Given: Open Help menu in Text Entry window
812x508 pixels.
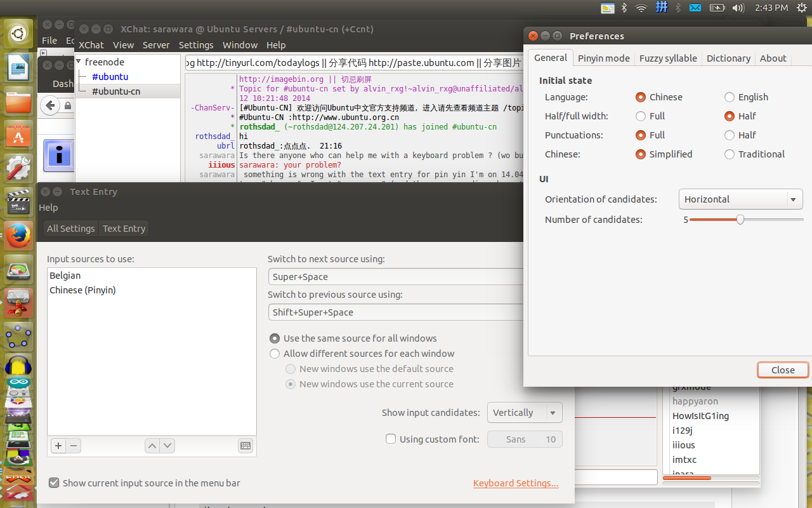Looking at the screenshot, I should [48, 208].
